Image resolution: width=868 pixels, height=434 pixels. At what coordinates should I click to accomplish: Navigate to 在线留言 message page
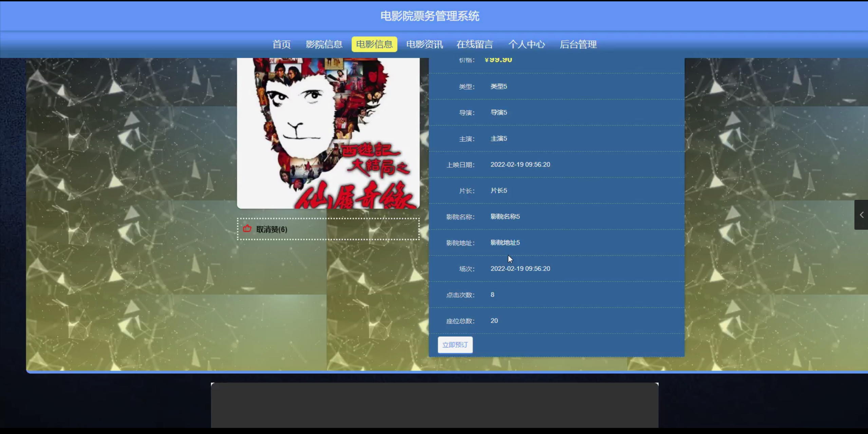pos(474,44)
